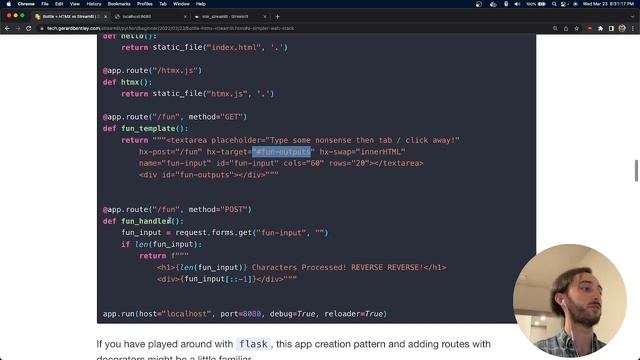This screenshot has width=640, height=360.
Task: Open Control Center in menu bar
Action: click(564, 4)
